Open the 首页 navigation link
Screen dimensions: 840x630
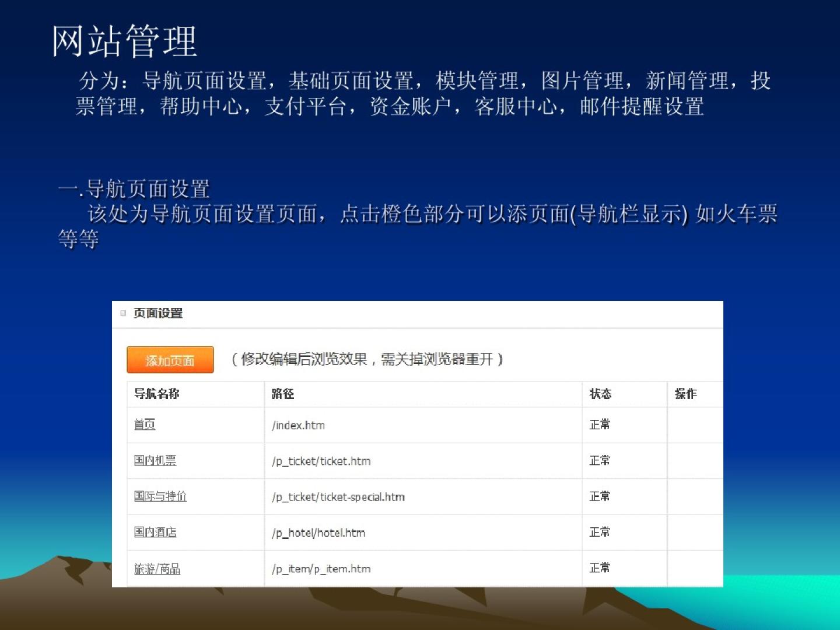click(145, 425)
